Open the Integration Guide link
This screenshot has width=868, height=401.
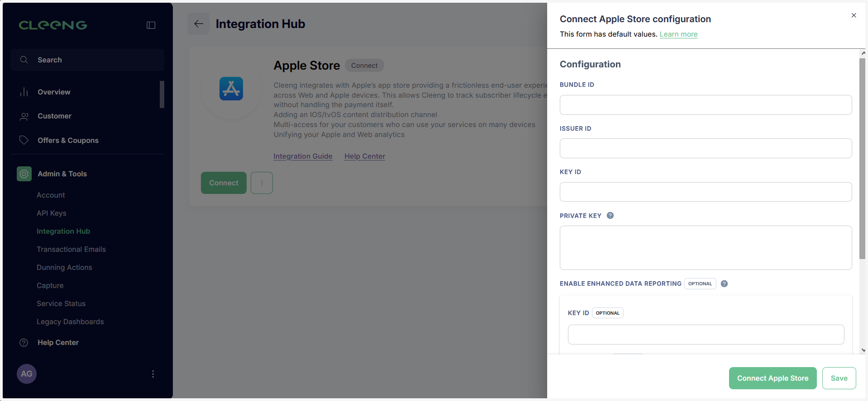[303, 156]
